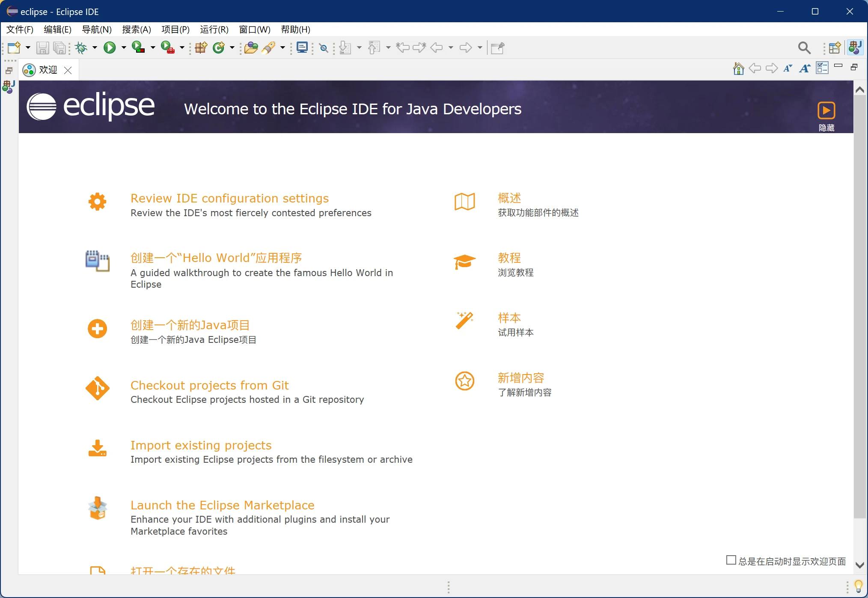Open the 运行(R) menu
Viewport: 868px width, 598px height.
214,29
